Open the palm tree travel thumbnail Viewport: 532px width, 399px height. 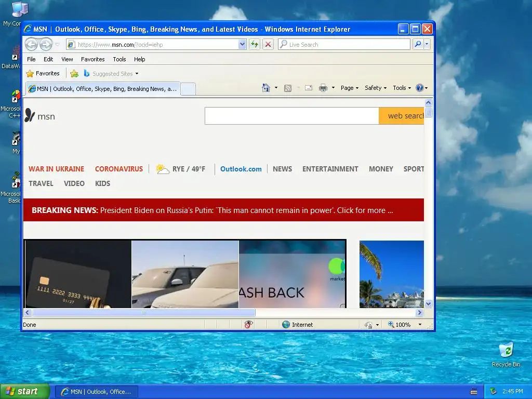pyautogui.click(x=392, y=274)
